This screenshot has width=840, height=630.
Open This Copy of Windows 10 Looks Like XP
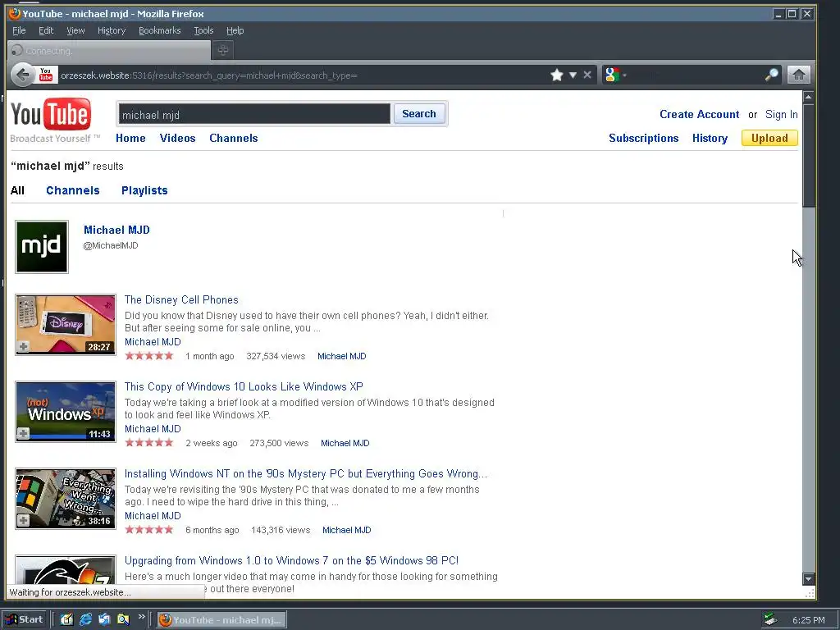click(244, 387)
